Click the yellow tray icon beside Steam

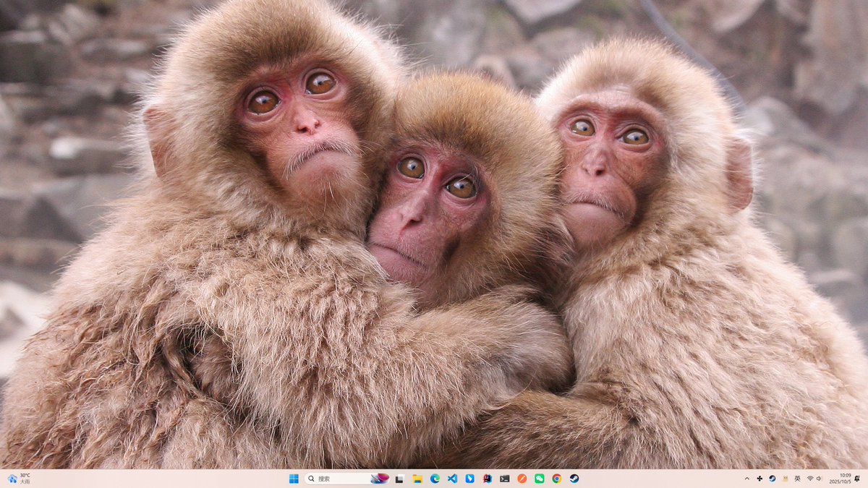click(785, 479)
